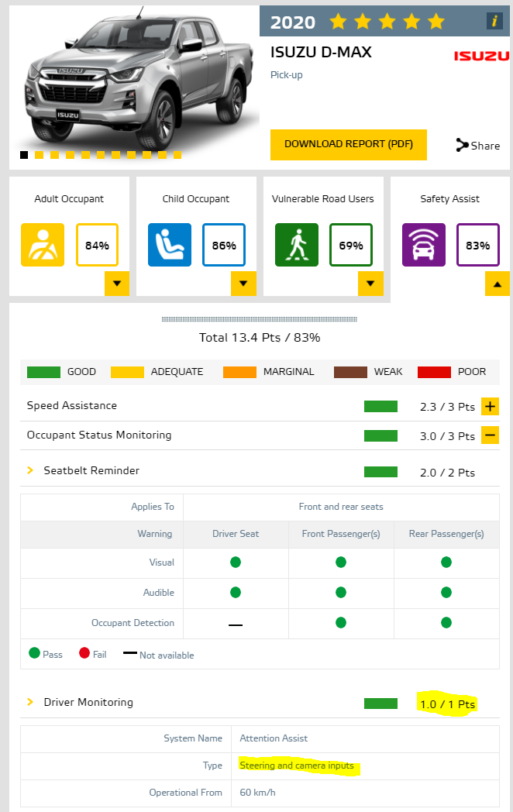
Task: Expand Speed Assistance with plus button
Action: (x=491, y=407)
